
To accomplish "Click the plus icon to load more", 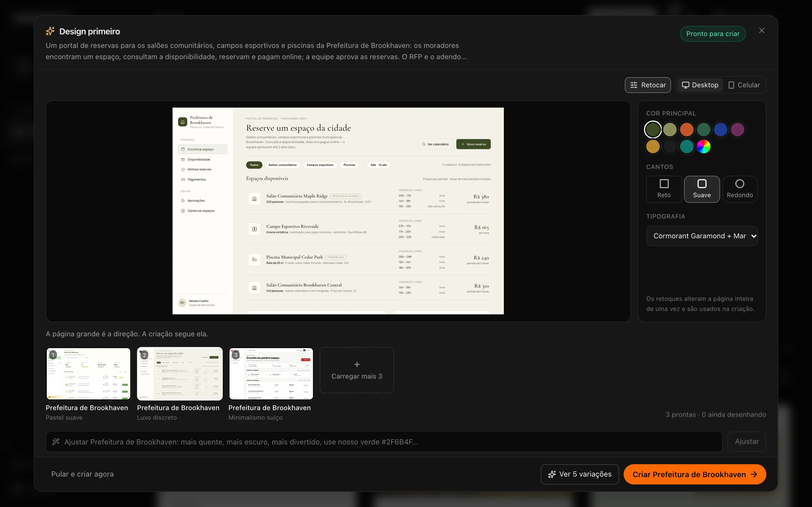I will pos(357,364).
